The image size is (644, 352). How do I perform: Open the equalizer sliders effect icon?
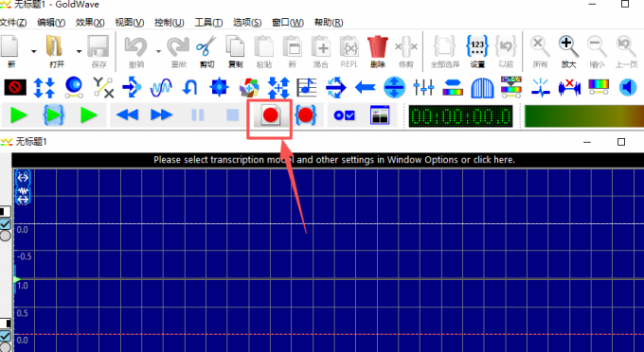(423, 87)
